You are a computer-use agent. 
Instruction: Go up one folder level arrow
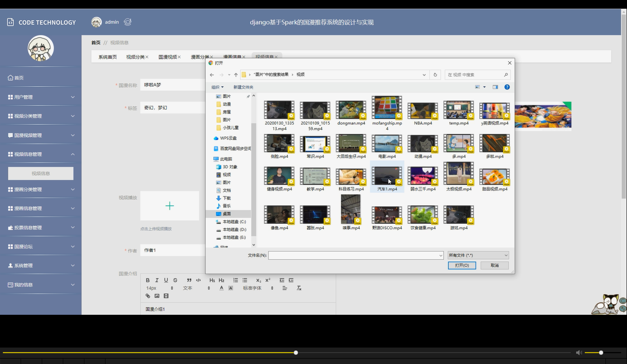coord(236,75)
